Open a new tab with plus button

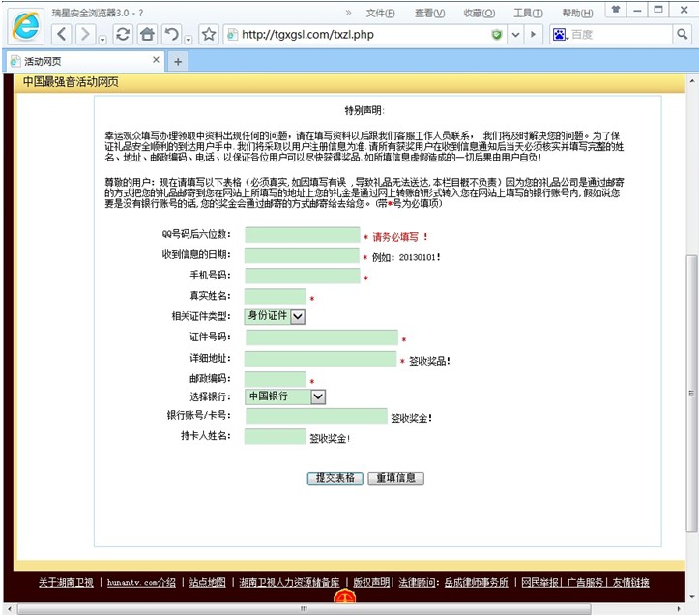[x=178, y=62]
